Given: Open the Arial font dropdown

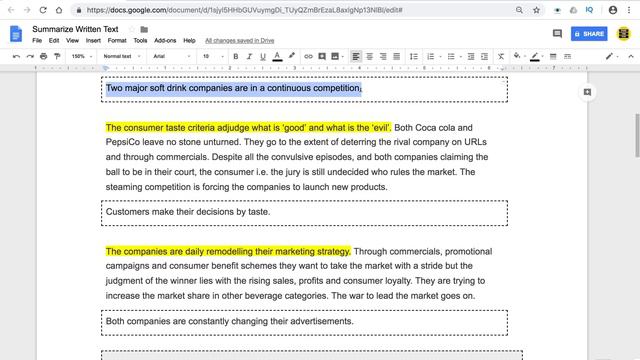Looking at the screenshot, I should pyautogui.click(x=172, y=56).
